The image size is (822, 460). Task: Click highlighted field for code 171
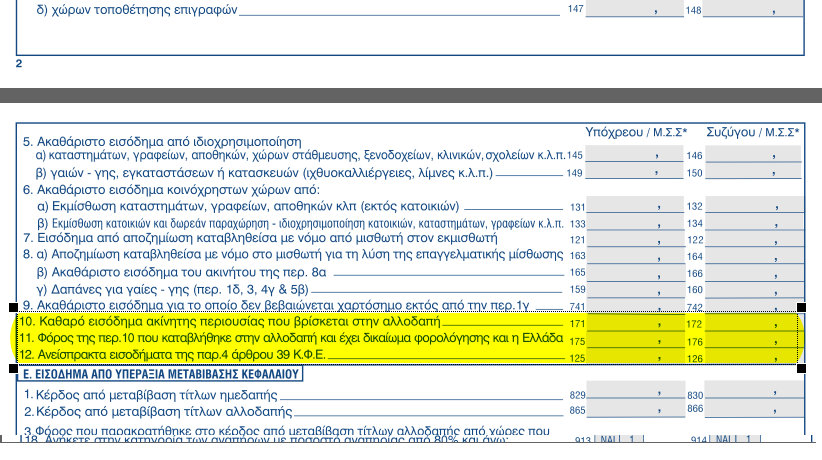[x=635, y=323]
